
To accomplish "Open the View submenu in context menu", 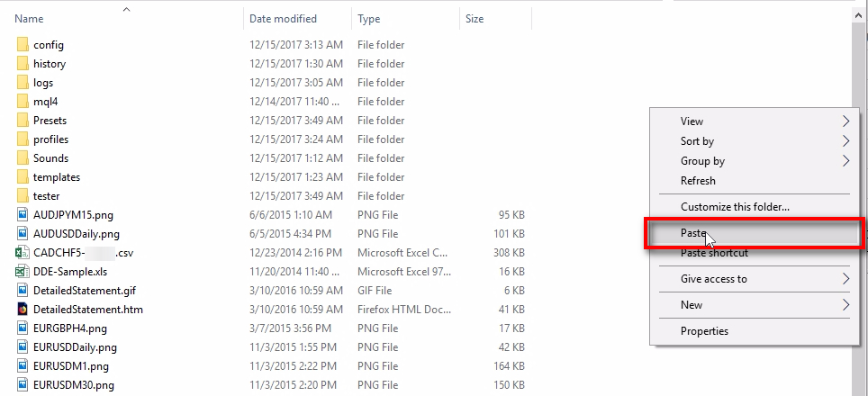I will tap(754, 121).
